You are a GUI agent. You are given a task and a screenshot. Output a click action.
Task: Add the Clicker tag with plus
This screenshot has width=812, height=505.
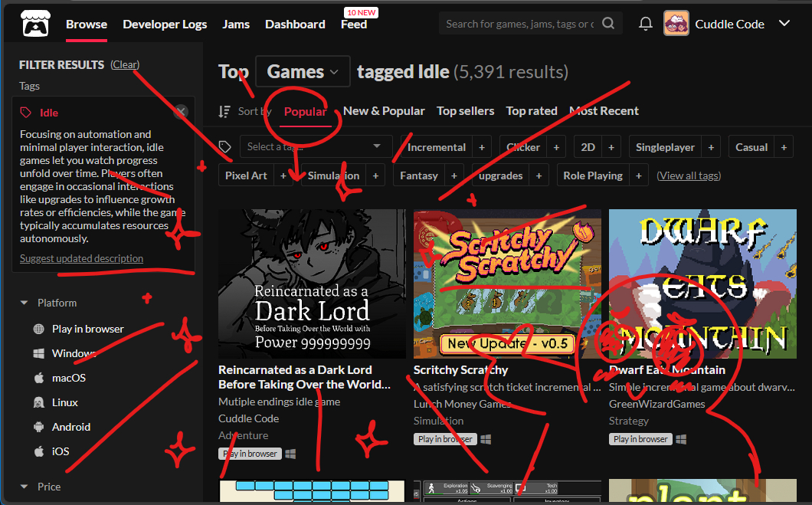(556, 147)
